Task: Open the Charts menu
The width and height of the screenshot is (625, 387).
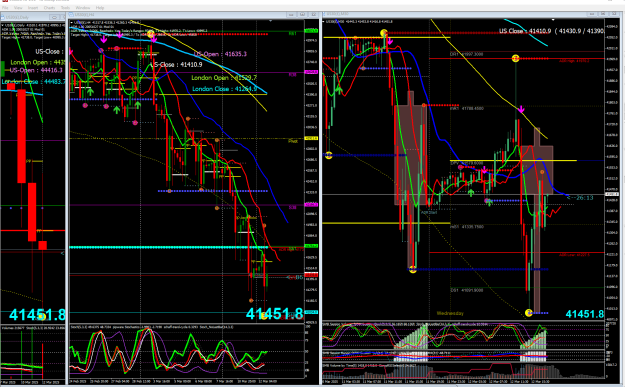Action: (49, 8)
